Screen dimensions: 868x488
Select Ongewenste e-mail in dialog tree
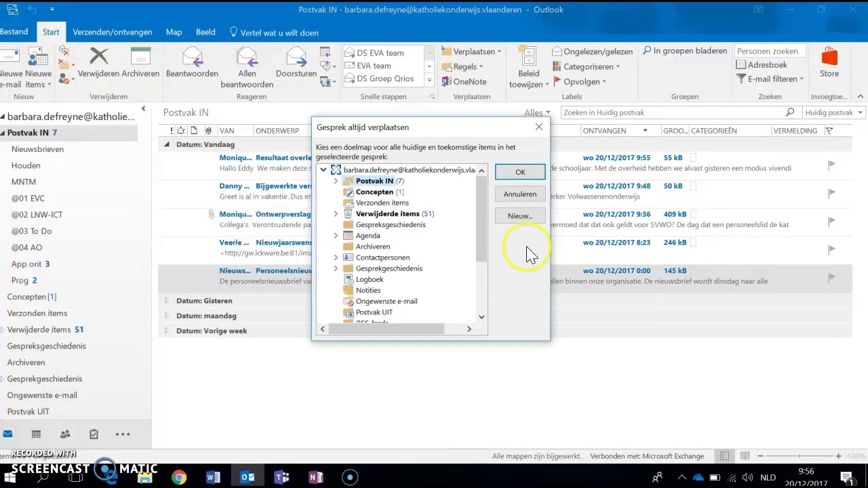(387, 301)
